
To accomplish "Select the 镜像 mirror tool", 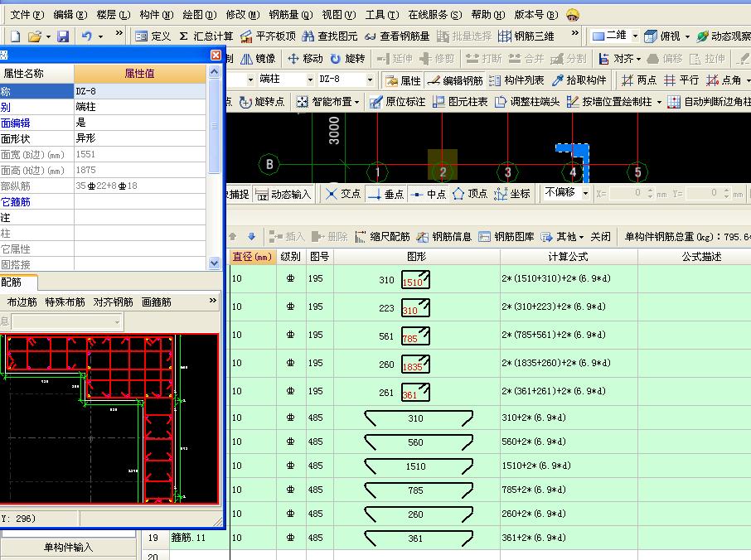I will point(258,58).
